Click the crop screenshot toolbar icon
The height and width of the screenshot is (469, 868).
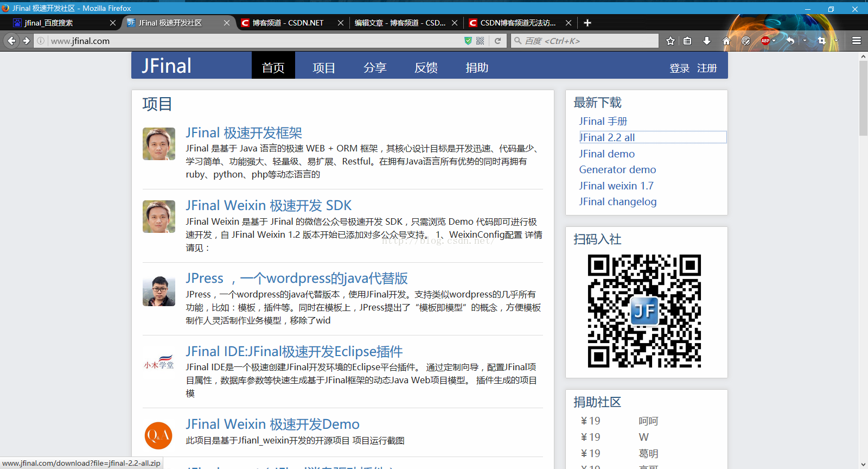point(822,41)
